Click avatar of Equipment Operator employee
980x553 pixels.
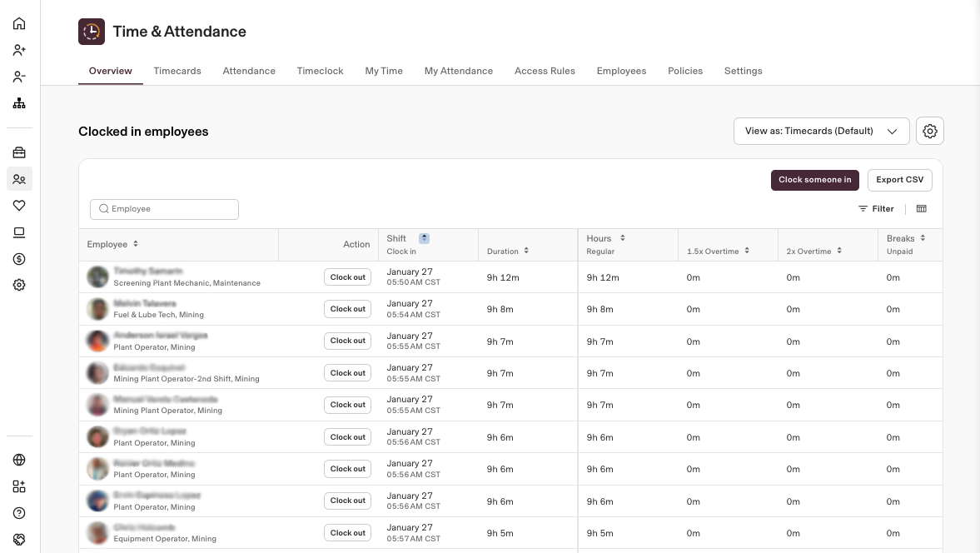click(97, 533)
